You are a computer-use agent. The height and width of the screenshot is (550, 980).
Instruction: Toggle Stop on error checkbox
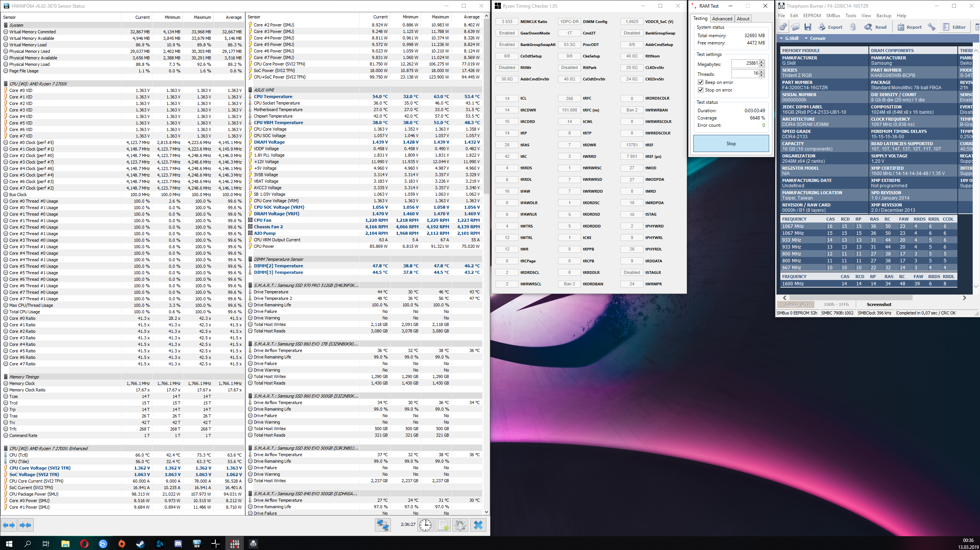coord(701,90)
